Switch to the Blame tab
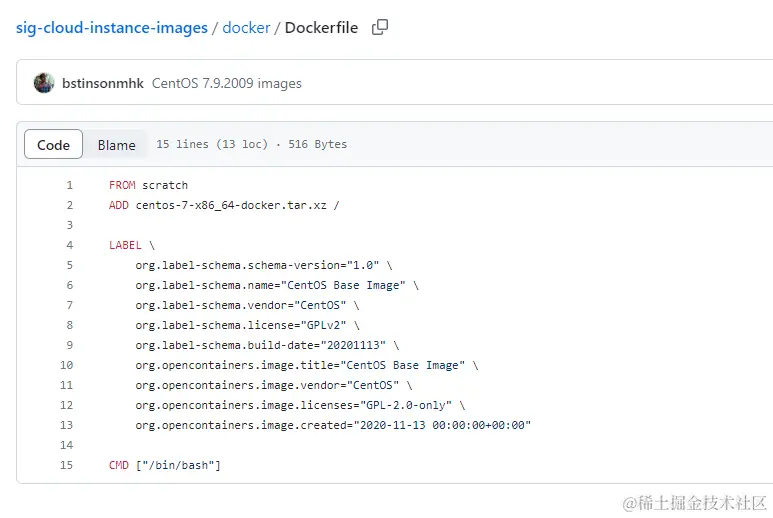 116,145
